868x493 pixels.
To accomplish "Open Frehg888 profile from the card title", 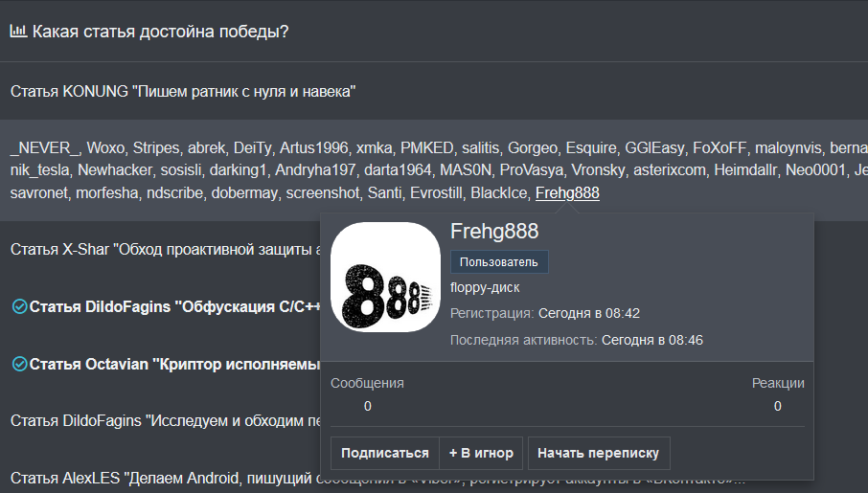I will [494, 231].
